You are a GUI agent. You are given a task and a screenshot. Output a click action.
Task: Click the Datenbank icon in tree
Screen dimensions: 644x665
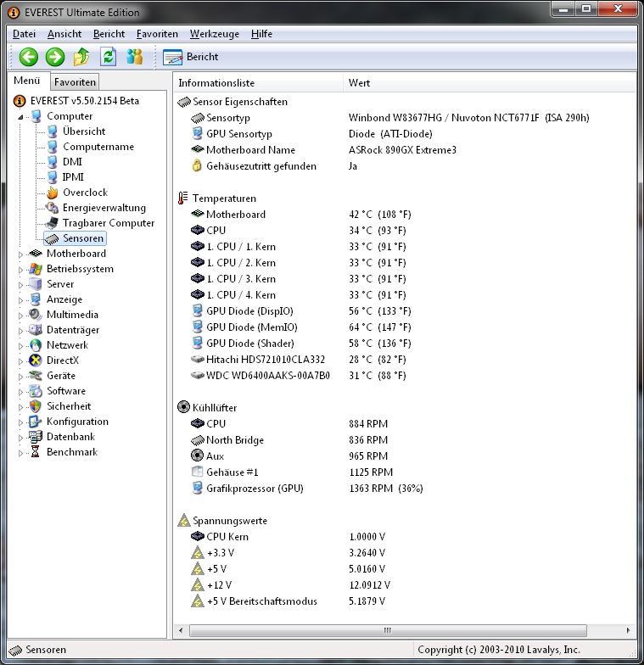(x=36, y=437)
